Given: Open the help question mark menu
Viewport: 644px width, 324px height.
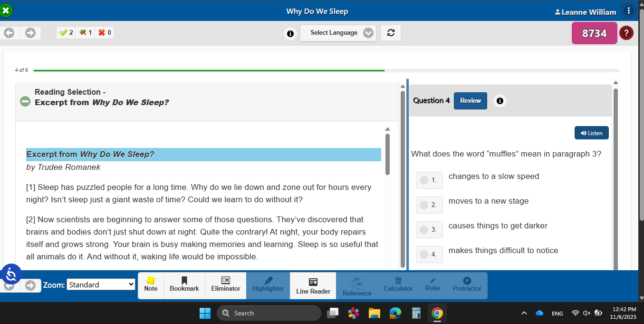Looking at the screenshot, I should click(x=626, y=33).
